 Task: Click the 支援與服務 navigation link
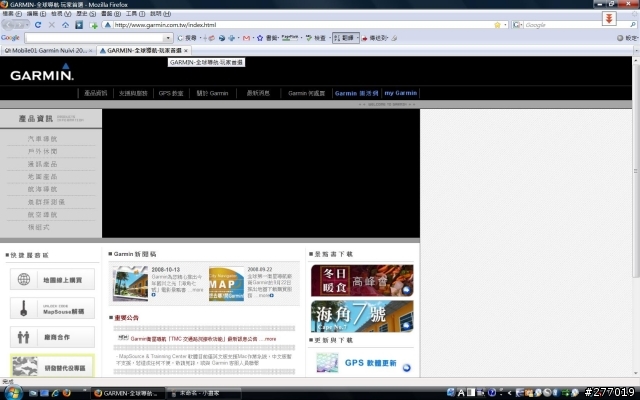(133, 93)
